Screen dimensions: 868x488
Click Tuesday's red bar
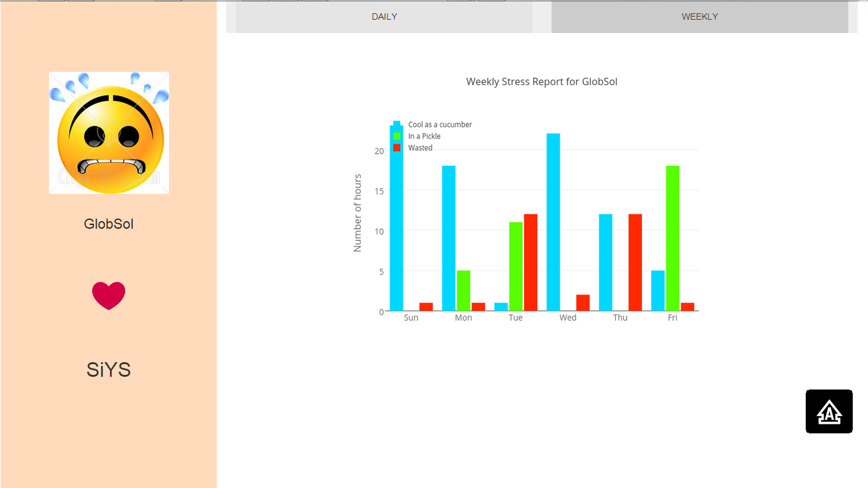[531, 262]
